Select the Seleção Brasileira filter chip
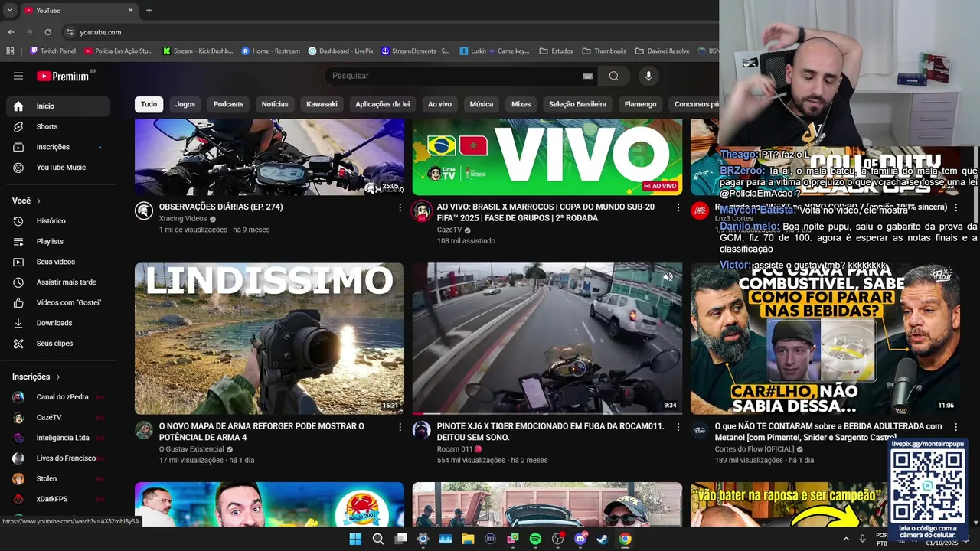This screenshot has width=980, height=551. coord(577,104)
